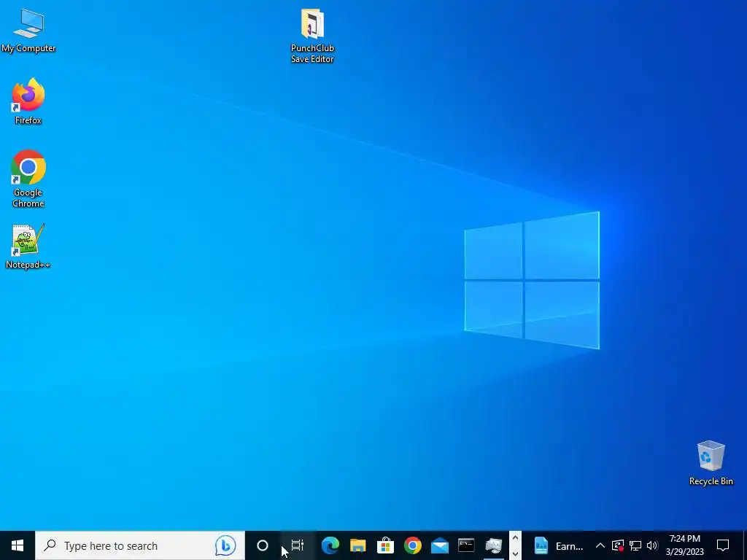
Task: Show hidden system tray icons
Action: (600, 545)
